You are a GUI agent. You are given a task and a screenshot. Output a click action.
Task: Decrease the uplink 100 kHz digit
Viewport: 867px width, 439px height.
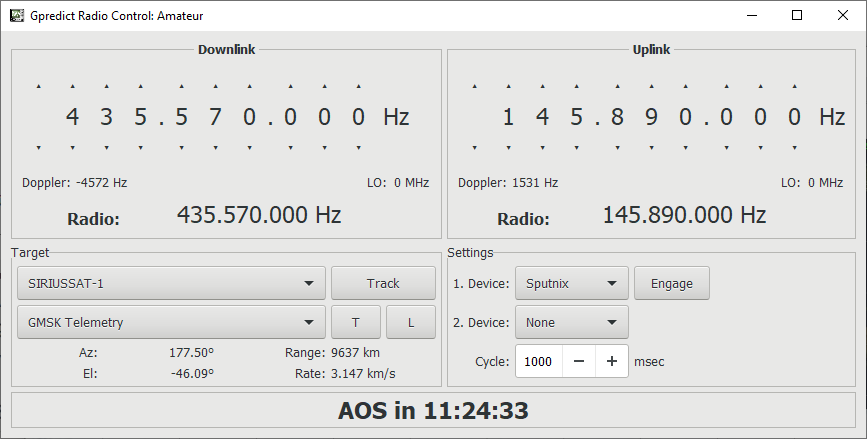click(618, 148)
